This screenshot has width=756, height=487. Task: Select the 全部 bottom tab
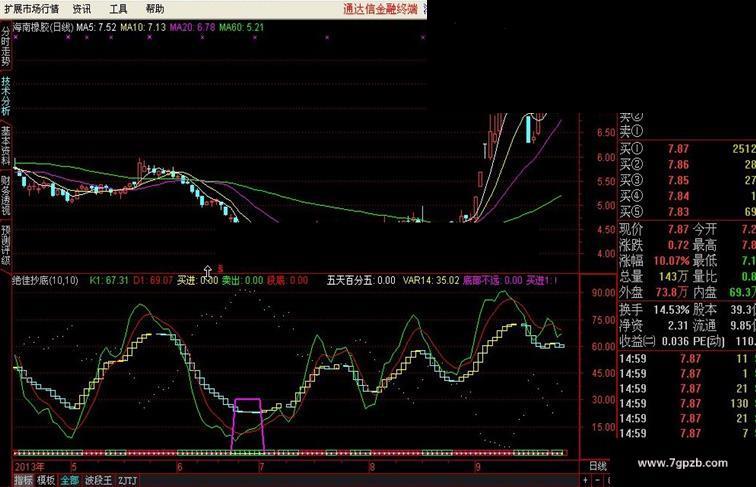(69, 480)
